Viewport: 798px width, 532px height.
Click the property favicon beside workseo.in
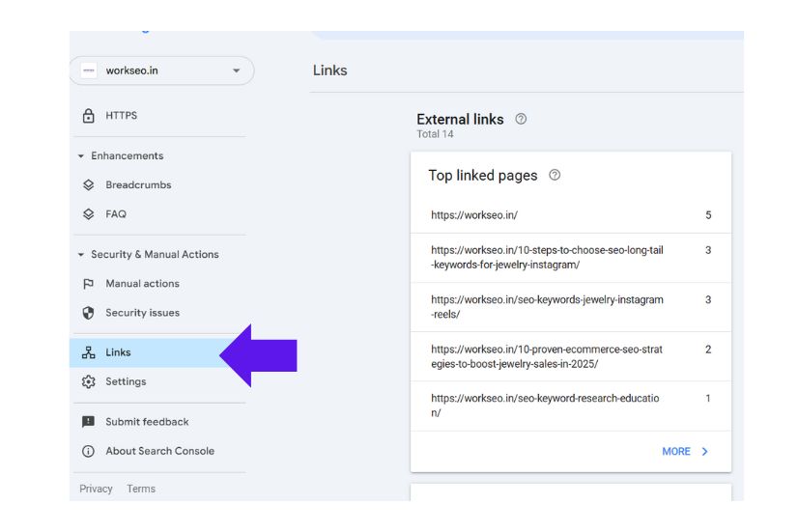point(89,70)
